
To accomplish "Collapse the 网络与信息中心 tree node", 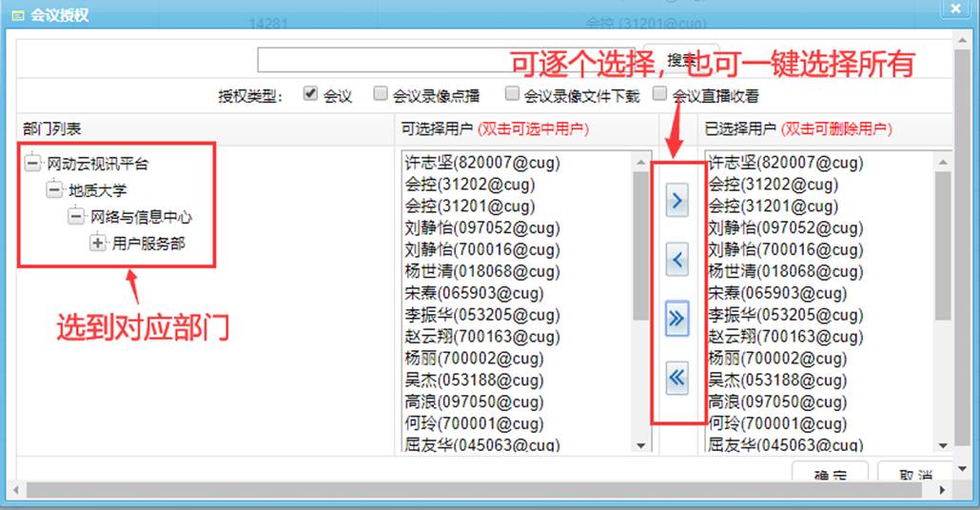I will click(76, 217).
